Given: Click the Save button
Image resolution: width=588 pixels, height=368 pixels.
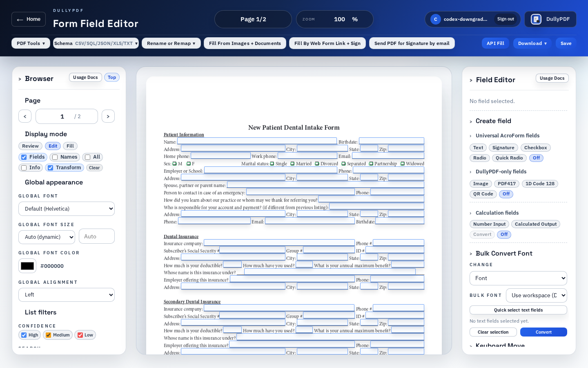Looking at the screenshot, I should pos(566,43).
